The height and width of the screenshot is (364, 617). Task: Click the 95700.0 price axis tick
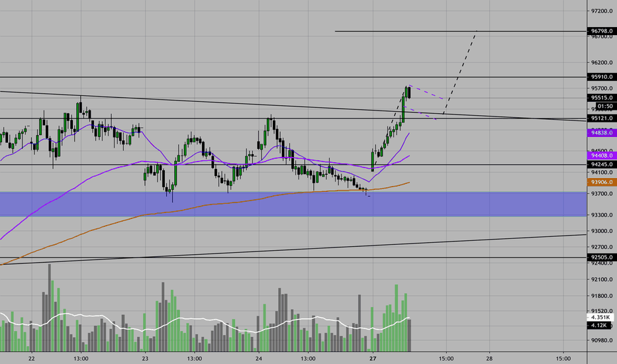(x=602, y=88)
